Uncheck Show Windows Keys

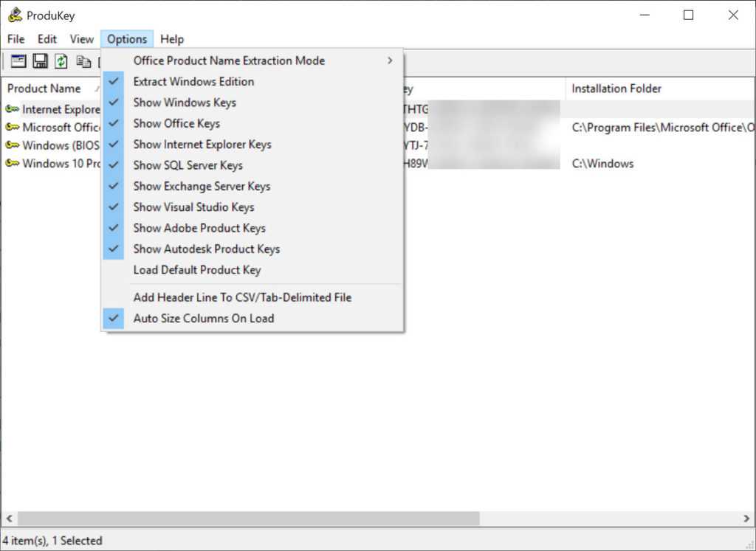tap(252, 103)
